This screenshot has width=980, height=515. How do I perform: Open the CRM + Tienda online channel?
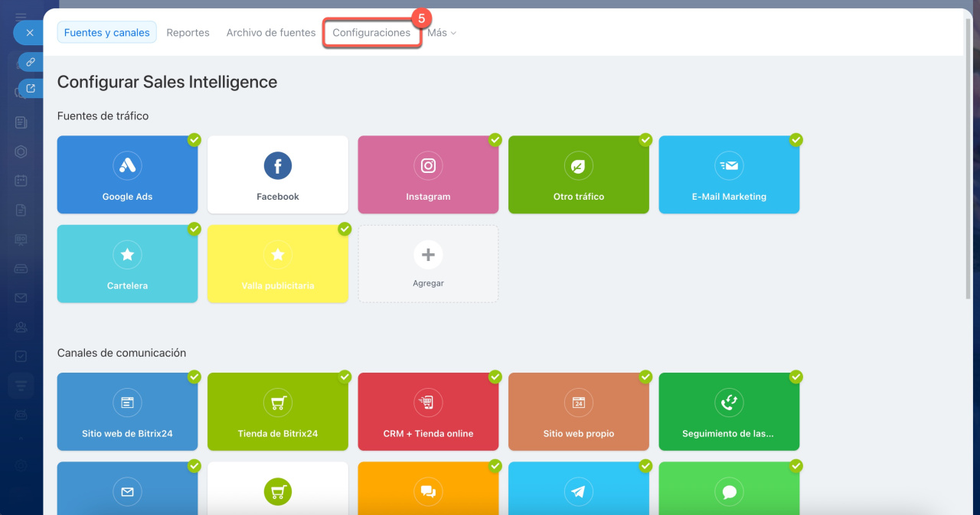tap(428, 412)
